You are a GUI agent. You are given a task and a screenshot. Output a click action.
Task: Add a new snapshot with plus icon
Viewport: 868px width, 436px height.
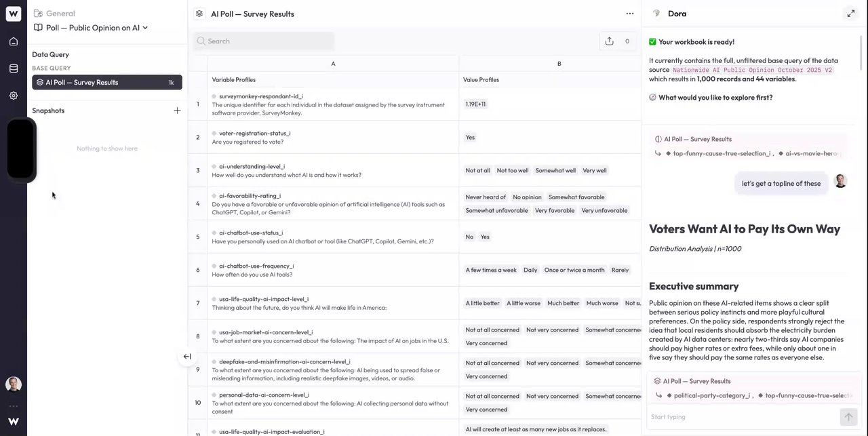177,111
